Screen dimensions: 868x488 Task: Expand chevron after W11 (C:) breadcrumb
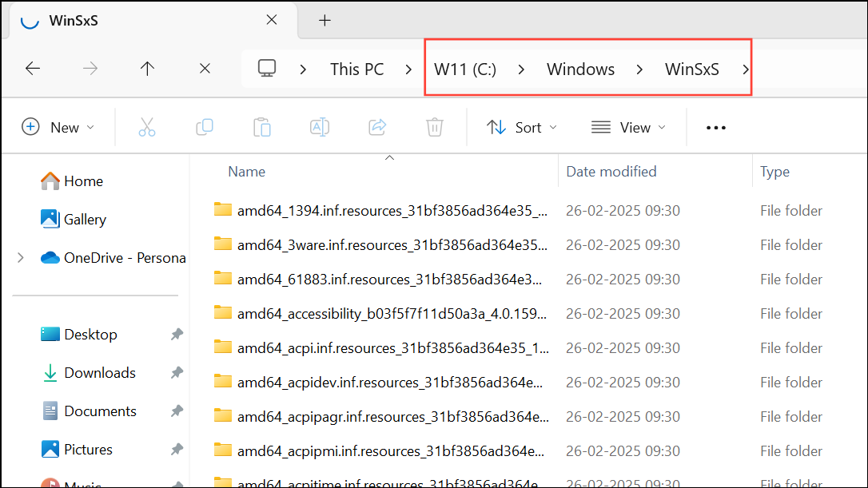(521, 69)
